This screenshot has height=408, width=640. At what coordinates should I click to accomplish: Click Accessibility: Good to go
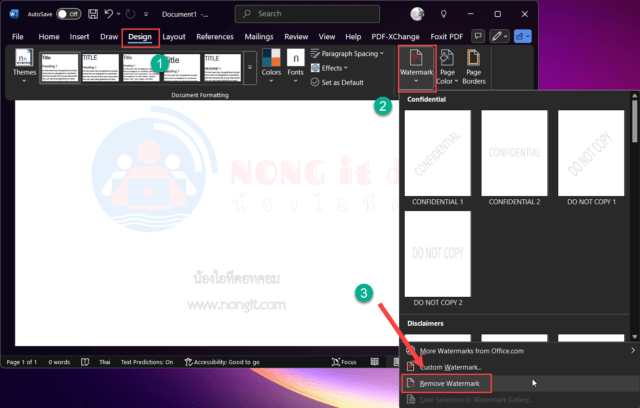coord(222,362)
